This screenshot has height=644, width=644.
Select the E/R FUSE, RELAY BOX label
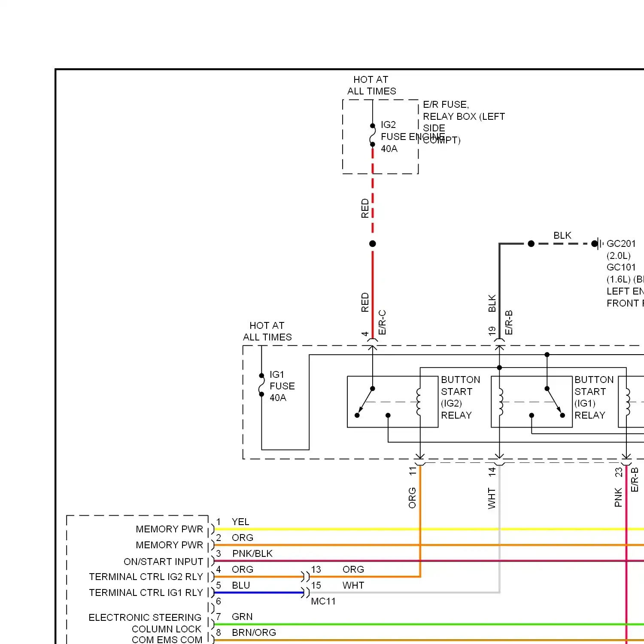point(464,122)
